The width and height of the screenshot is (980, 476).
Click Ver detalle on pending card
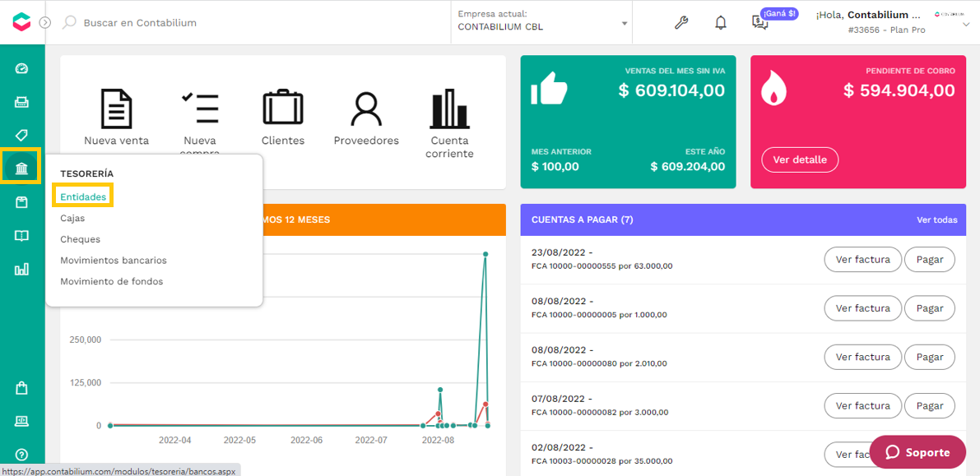pyautogui.click(x=799, y=160)
